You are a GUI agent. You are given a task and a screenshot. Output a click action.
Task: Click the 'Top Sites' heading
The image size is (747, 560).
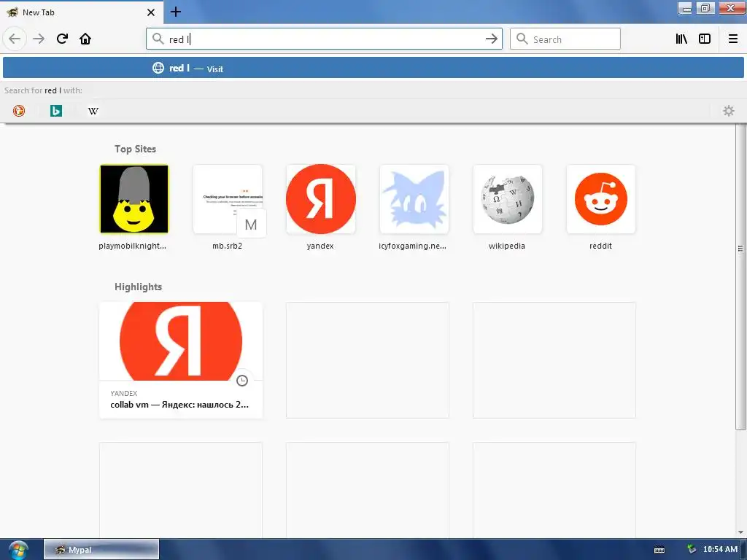pyautogui.click(x=135, y=149)
